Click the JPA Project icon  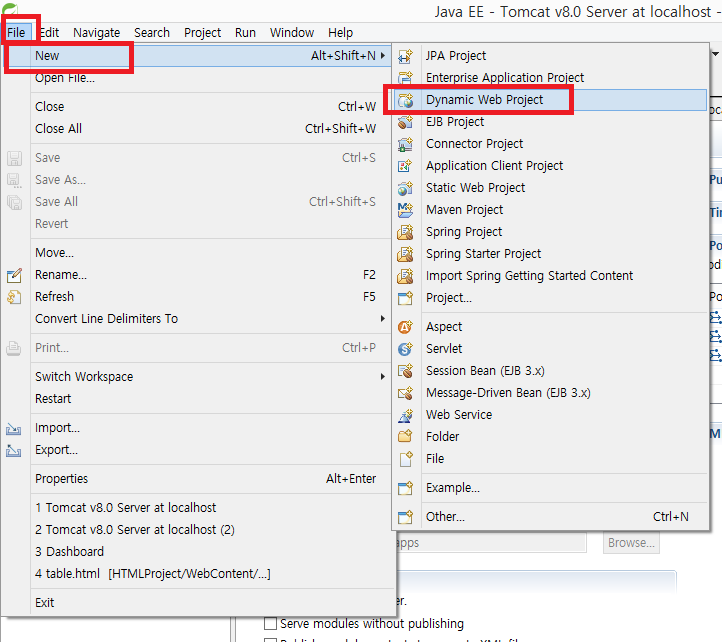[405, 56]
